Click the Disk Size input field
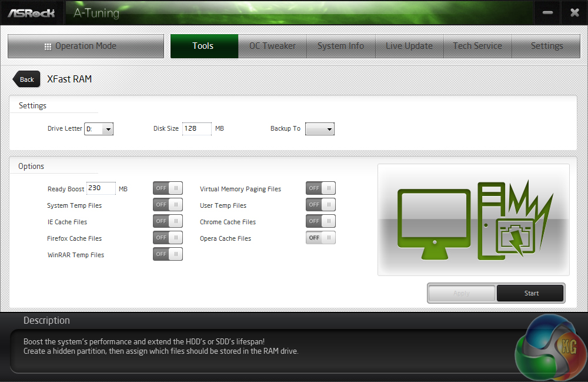Viewport: 588px width, 382px height. [x=197, y=129]
